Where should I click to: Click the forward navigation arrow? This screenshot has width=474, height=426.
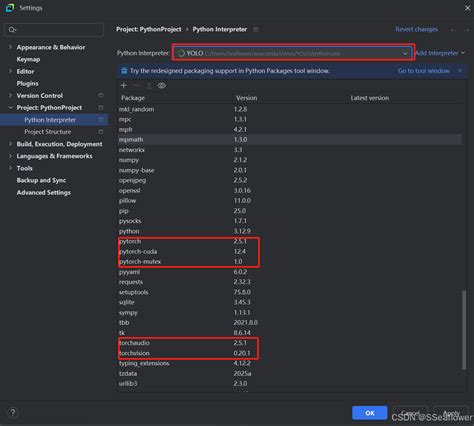(466, 30)
